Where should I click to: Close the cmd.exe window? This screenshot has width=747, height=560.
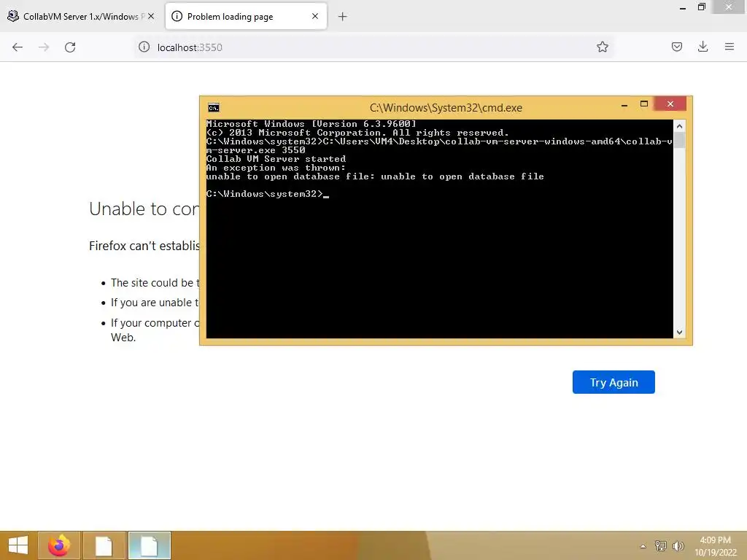670,104
